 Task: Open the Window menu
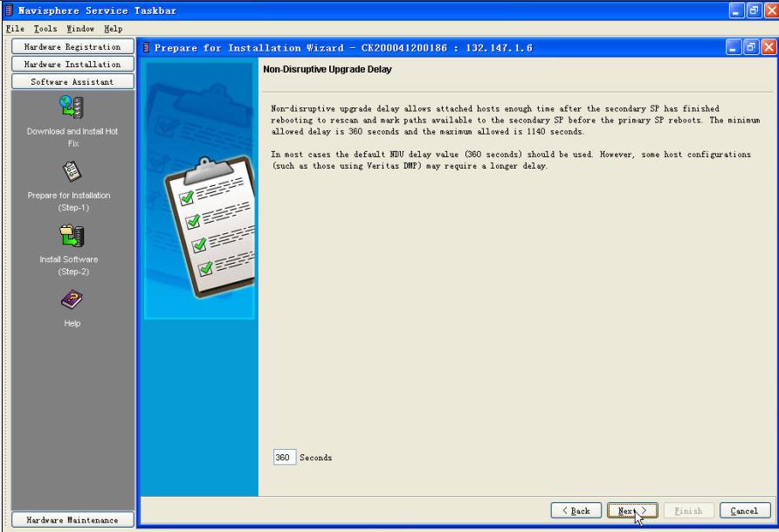coord(80,29)
